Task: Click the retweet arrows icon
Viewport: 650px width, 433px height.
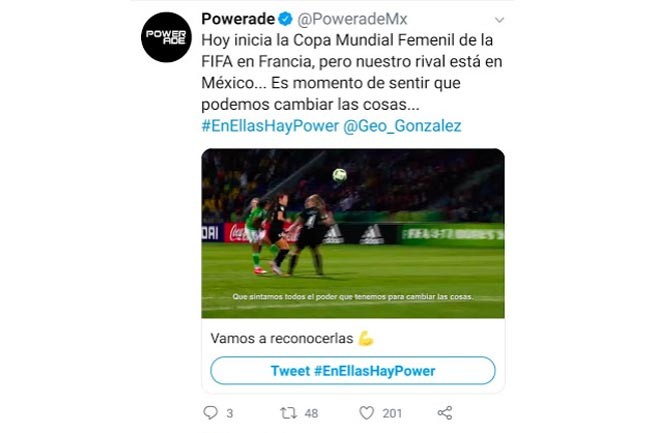Action: point(288,413)
